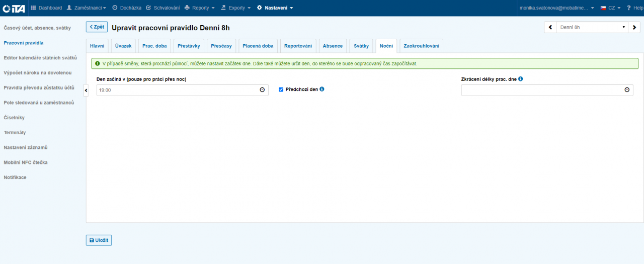Click the Den začíná v time field

point(176,90)
